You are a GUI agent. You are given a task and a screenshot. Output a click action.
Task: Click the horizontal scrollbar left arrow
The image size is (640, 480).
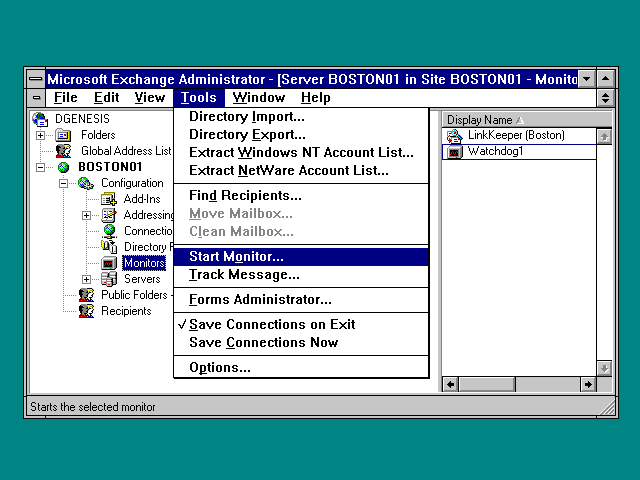click(451, 384)
